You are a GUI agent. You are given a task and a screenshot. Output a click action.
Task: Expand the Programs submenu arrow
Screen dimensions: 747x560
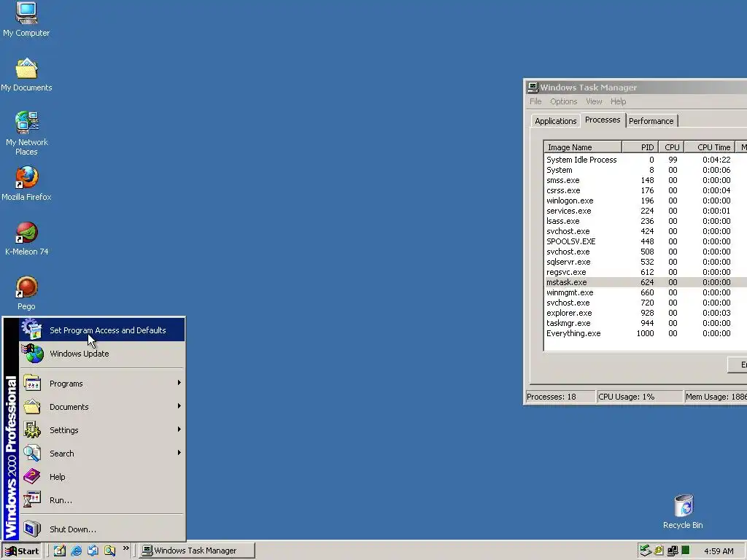click(x=179, y=383)
